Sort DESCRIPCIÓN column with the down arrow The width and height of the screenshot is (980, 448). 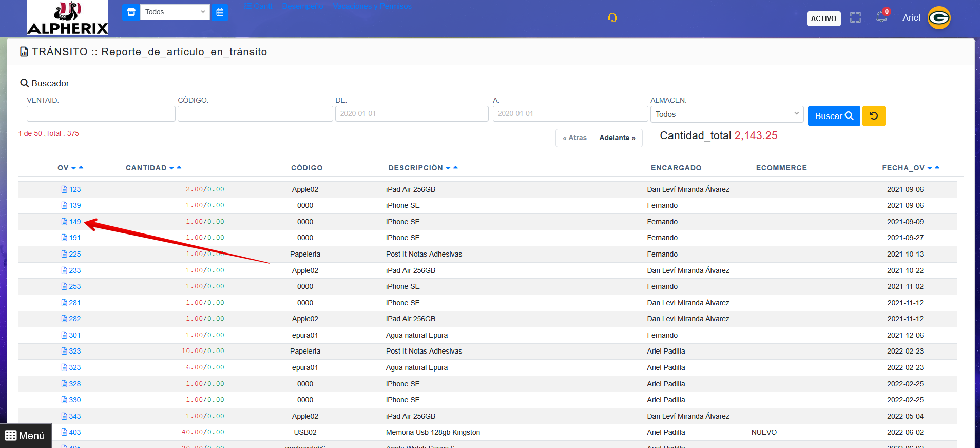[448, 168]
